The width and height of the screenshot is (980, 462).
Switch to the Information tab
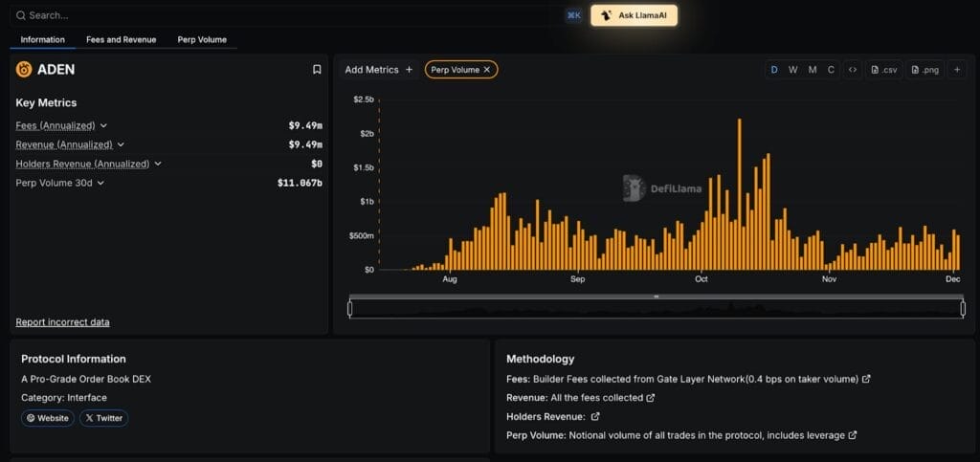tap(42, 40)
